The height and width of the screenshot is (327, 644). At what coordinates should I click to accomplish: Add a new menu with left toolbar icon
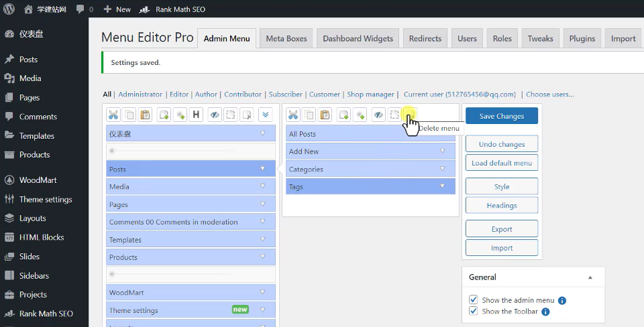[x=164, y=115]
